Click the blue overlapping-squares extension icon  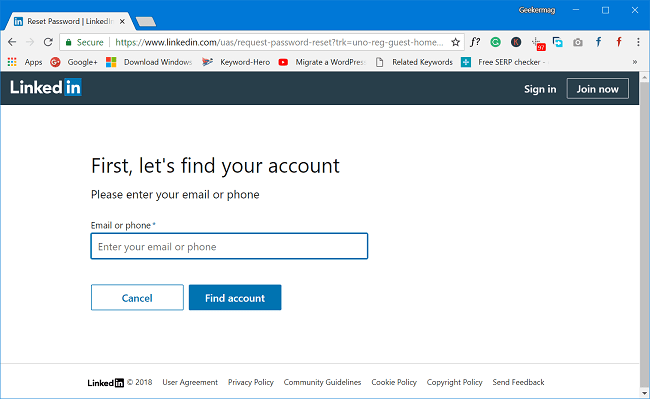pos(558,42)
